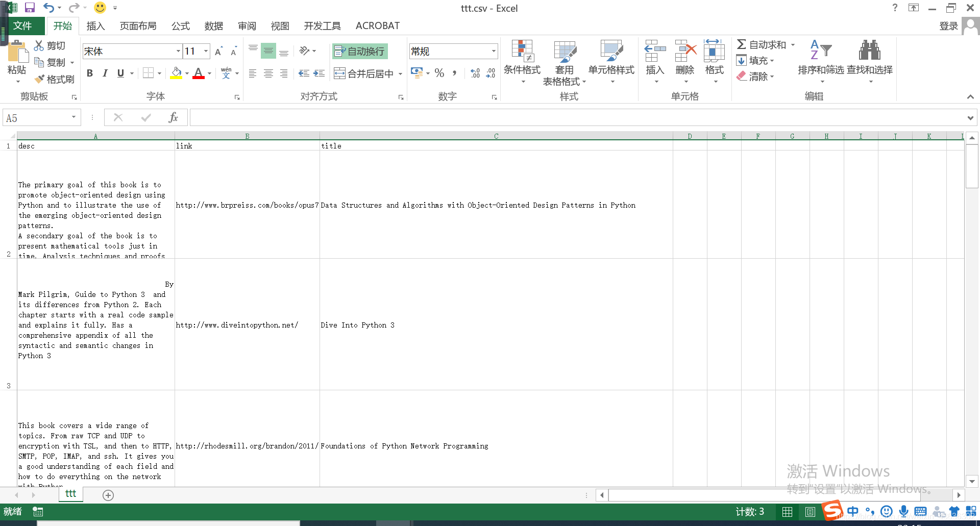This screenshot has height=526, width=980.
Task: Click the decrease decimal icon
Action: 491,73
